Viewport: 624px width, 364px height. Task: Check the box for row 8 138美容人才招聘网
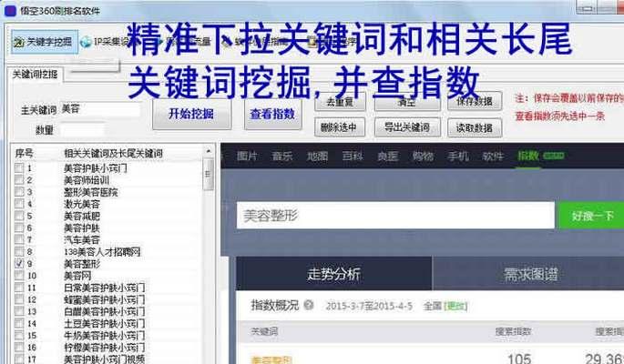19,251
